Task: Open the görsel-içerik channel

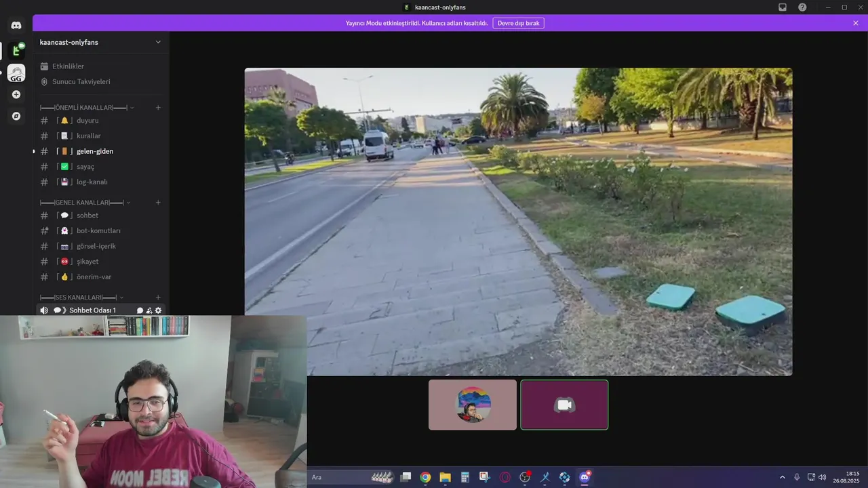Action: (100, 246)
